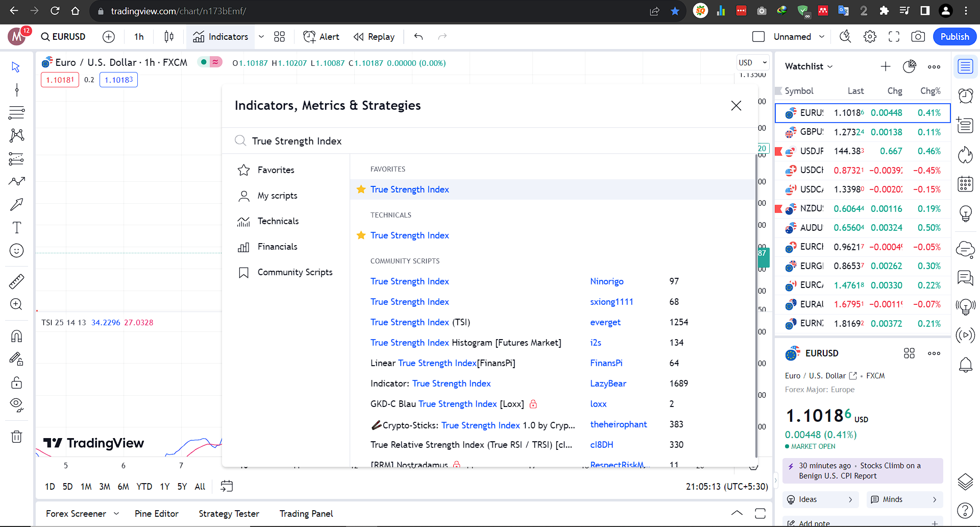980x527 pixels.
Task: Publish the chart idea
Action: [x=954, y=37]
